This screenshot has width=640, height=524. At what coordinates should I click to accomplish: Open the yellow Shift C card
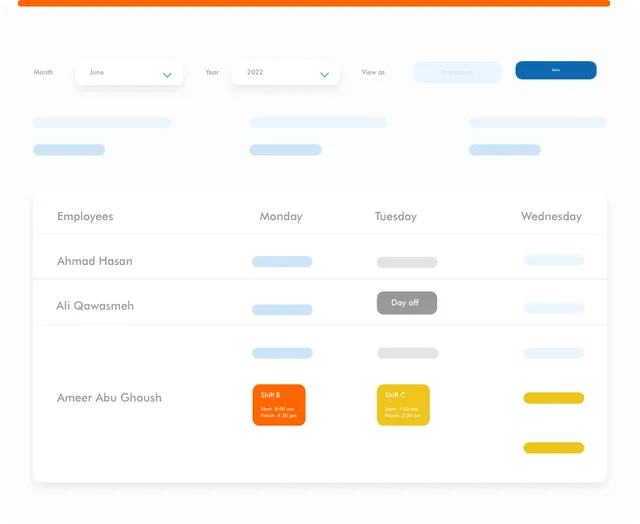click(403, 405)
